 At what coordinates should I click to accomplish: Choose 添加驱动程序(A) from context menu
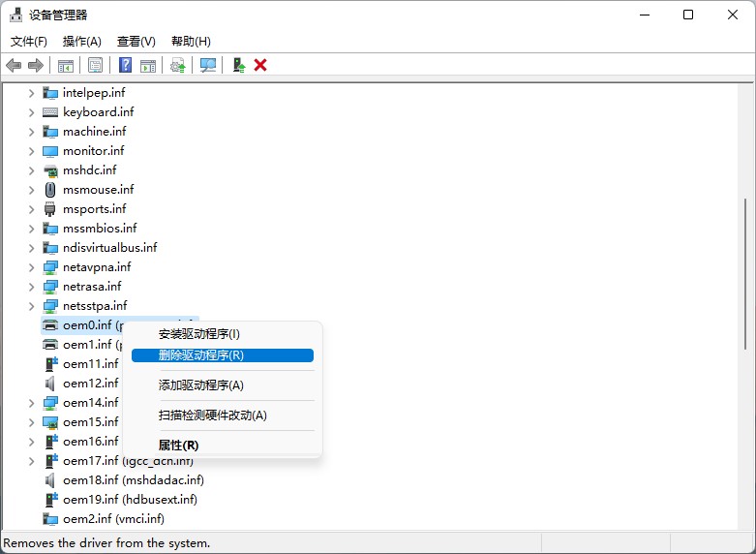click(x=223, y=385)
